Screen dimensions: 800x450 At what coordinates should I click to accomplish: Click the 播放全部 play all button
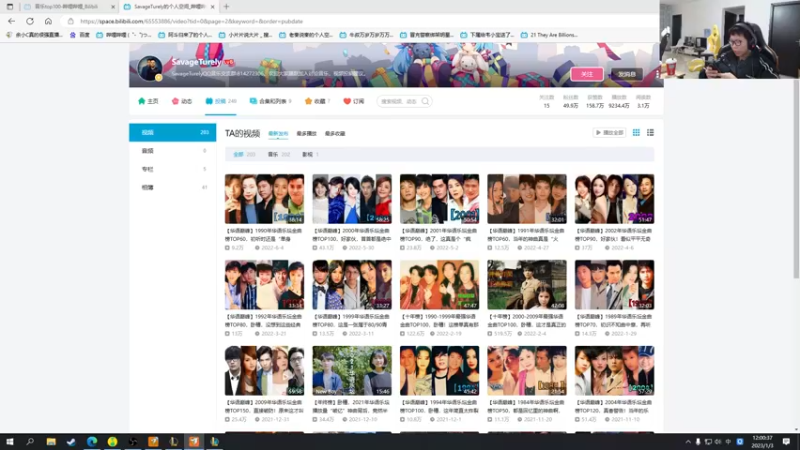[609, 133]
